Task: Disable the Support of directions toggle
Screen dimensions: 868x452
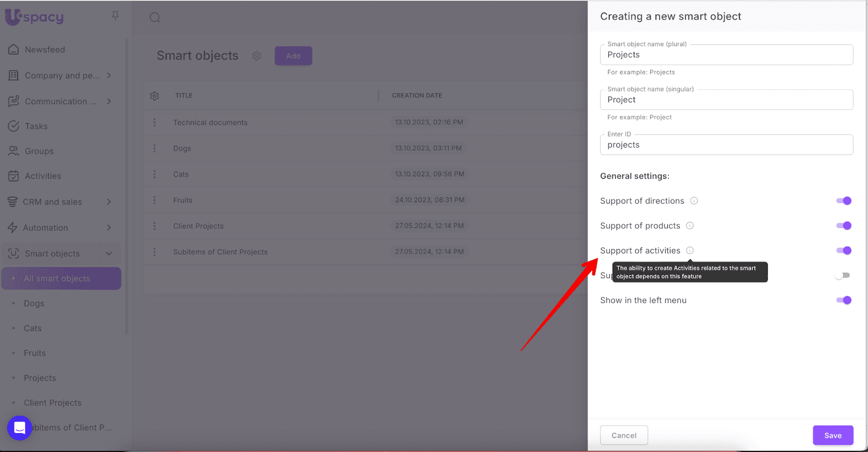Action: [844, 201]
